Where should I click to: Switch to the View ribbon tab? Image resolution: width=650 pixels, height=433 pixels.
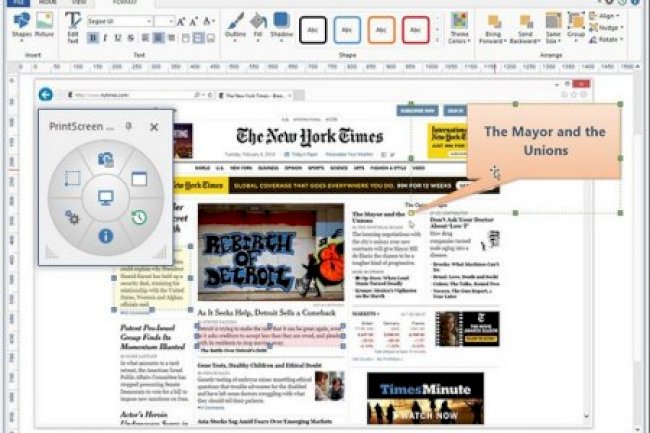click(x=79, y=2)
